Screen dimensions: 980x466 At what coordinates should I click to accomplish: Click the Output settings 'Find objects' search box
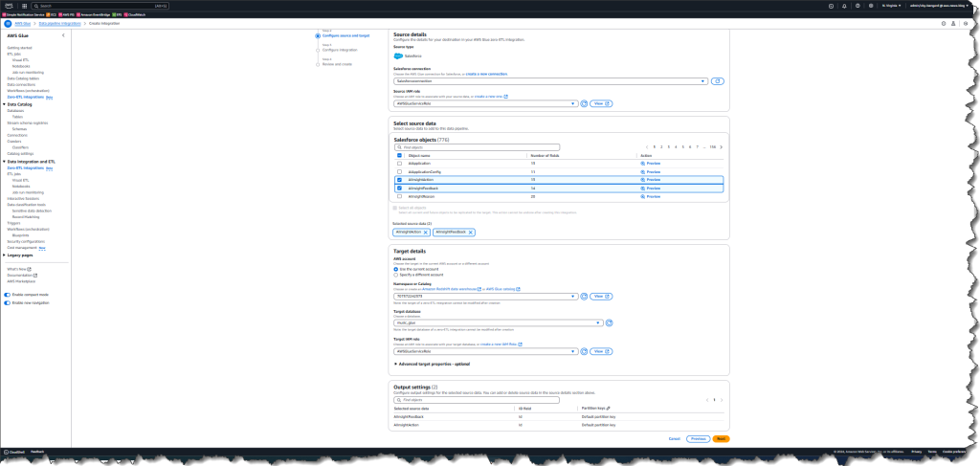point(477,400)
